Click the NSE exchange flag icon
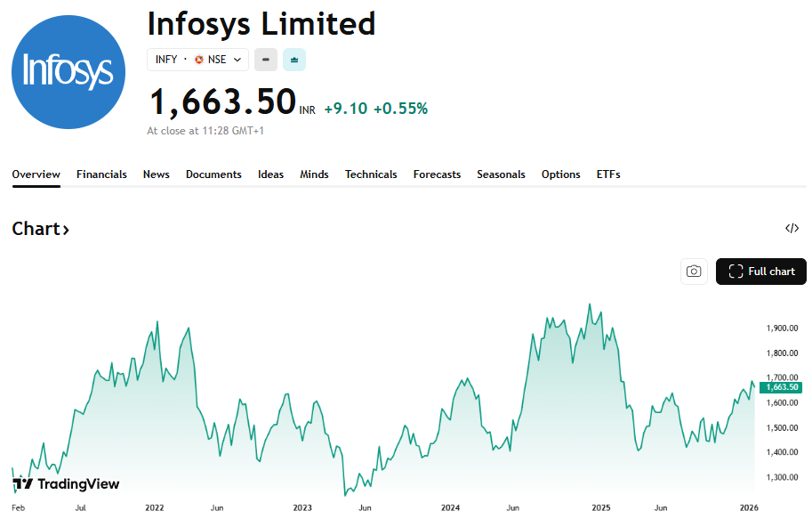 coord(199,60)
